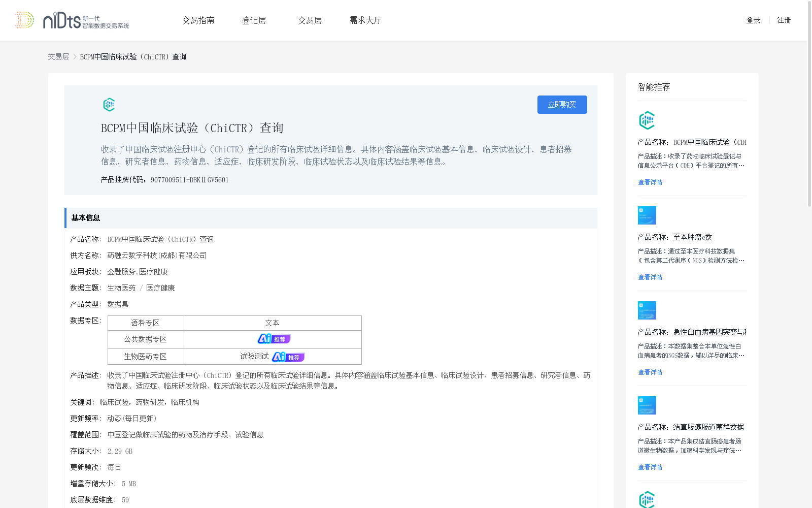The image size is (812, 508).
Task: Open the 登记层 menu
Action: [x=254, y=20]
